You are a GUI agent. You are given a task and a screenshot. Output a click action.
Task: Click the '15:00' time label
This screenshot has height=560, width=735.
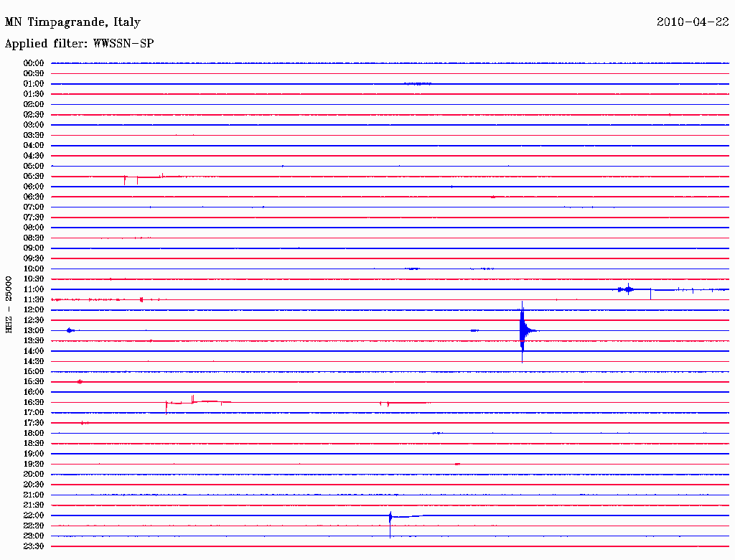(34, 371)
